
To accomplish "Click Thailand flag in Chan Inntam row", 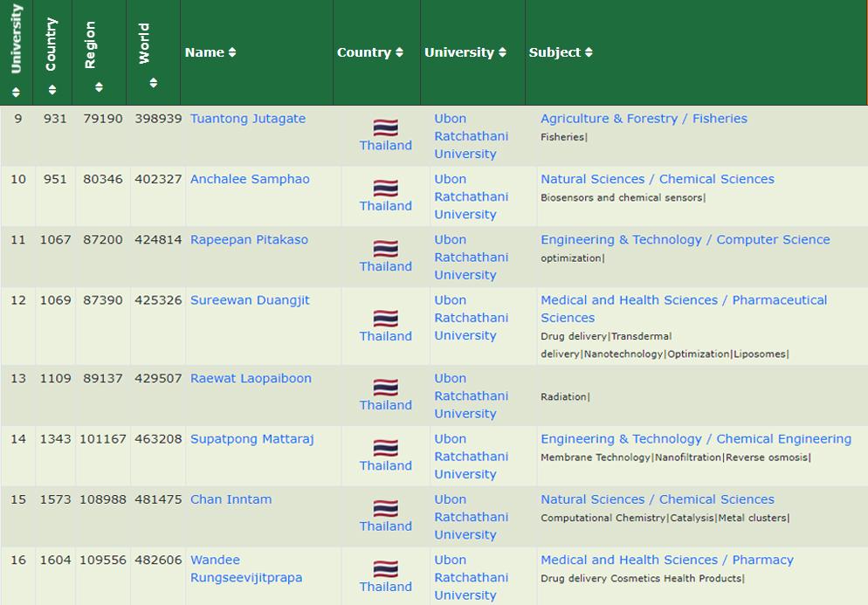I will coord(385,507).
